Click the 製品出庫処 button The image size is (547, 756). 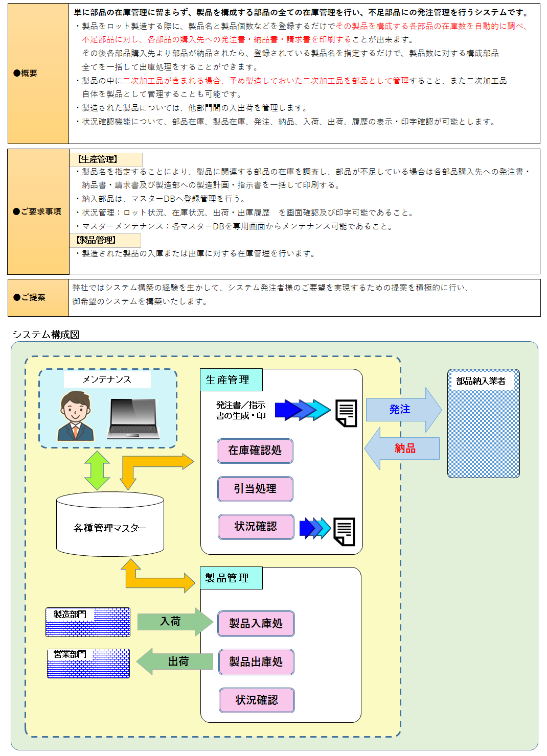(x=256, y=662)
